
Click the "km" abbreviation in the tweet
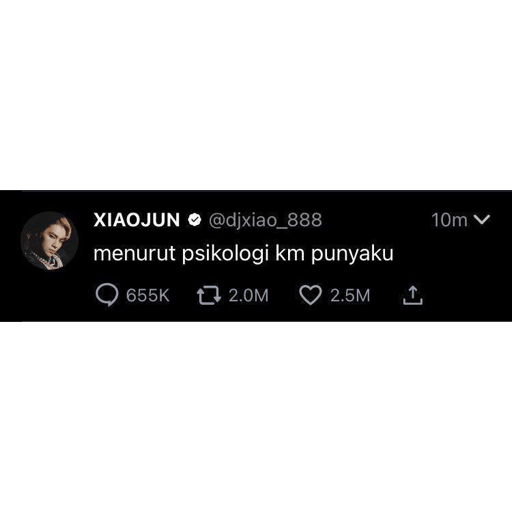tap(290, 253)
